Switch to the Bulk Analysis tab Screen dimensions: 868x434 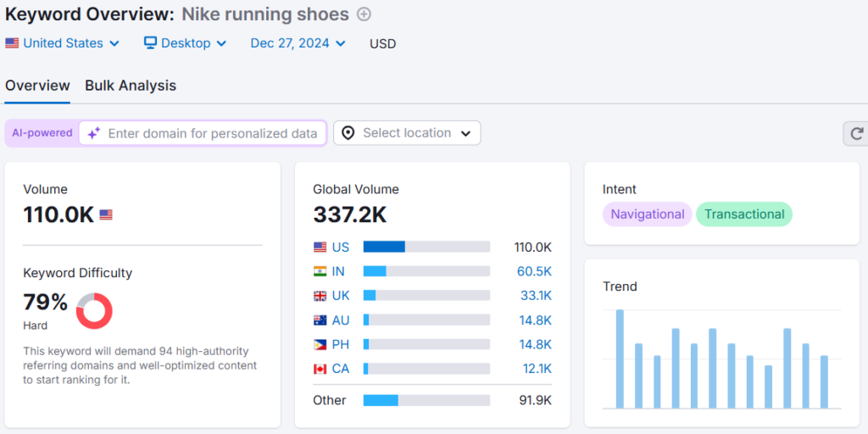131,86
